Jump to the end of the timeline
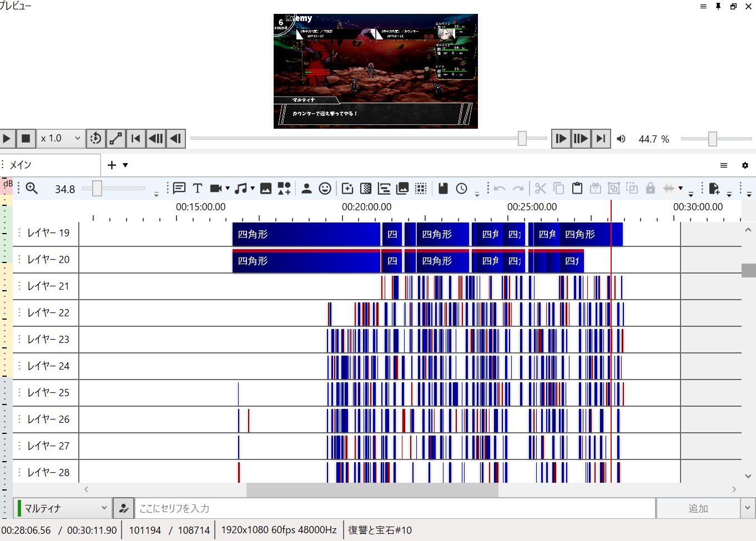Image resolution: width=756 pixels, height=541 pixels. (x=601, y=138)
